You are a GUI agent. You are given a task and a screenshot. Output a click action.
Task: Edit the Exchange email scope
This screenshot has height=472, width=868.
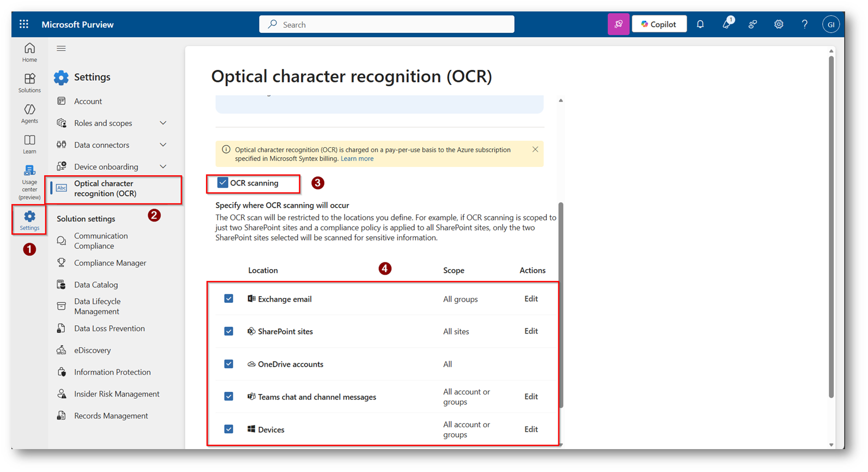point(531,298)
